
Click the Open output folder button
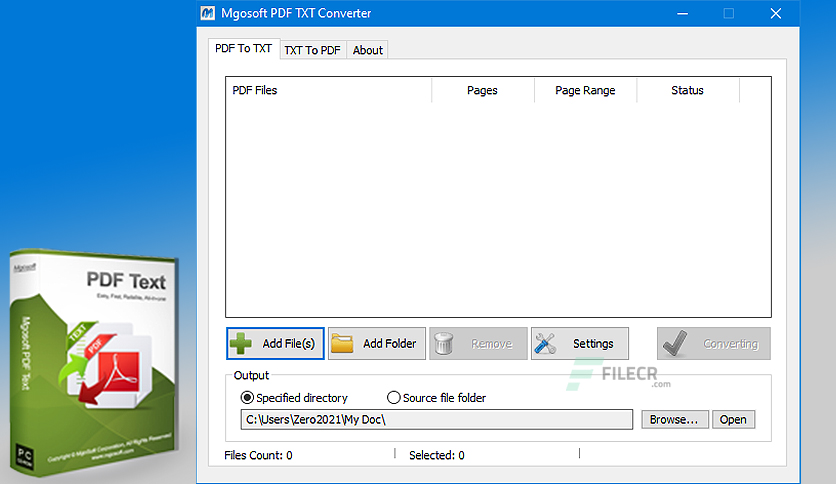pyautogui.click(x=733, y=420)
